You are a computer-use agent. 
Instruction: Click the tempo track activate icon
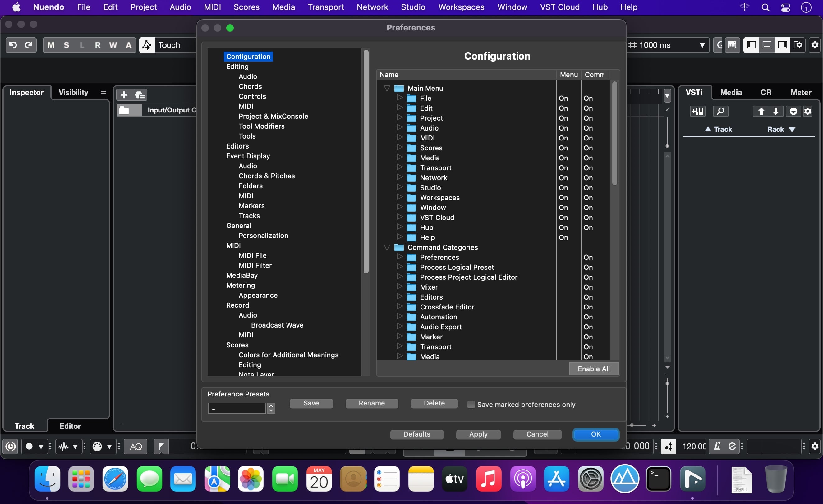click(669, 446)
